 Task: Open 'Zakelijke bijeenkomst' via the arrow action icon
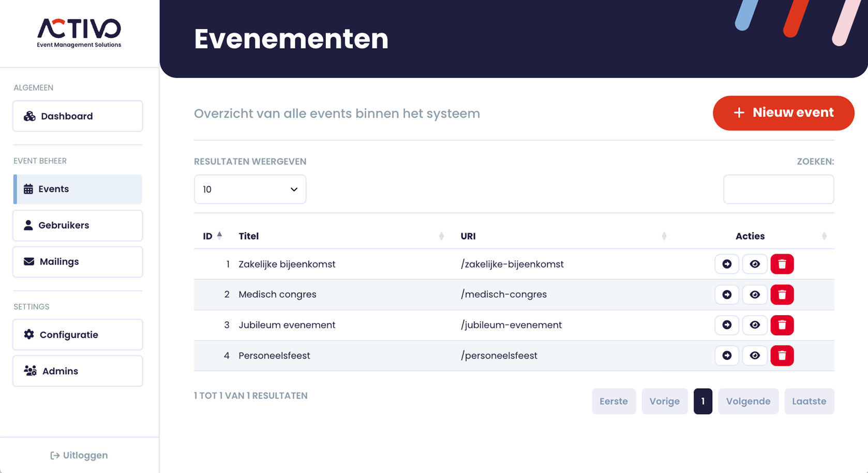coord(727,264)
